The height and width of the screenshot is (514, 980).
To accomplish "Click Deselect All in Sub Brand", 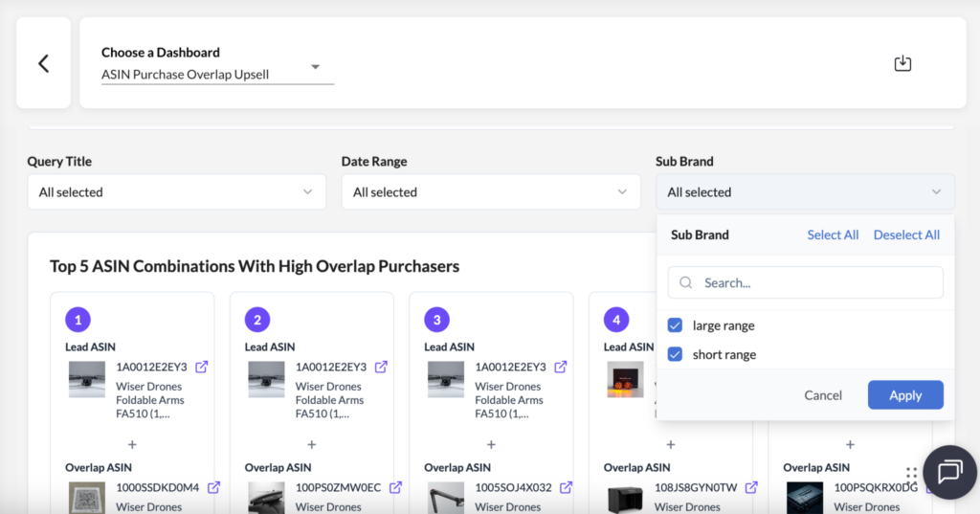I will click(906, 235).
